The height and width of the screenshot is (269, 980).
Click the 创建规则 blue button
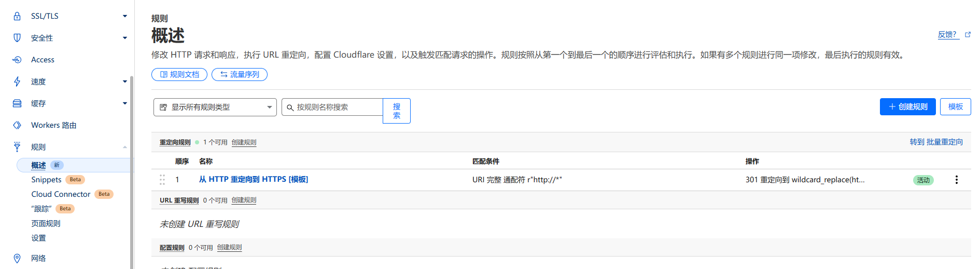click(907, 106)
